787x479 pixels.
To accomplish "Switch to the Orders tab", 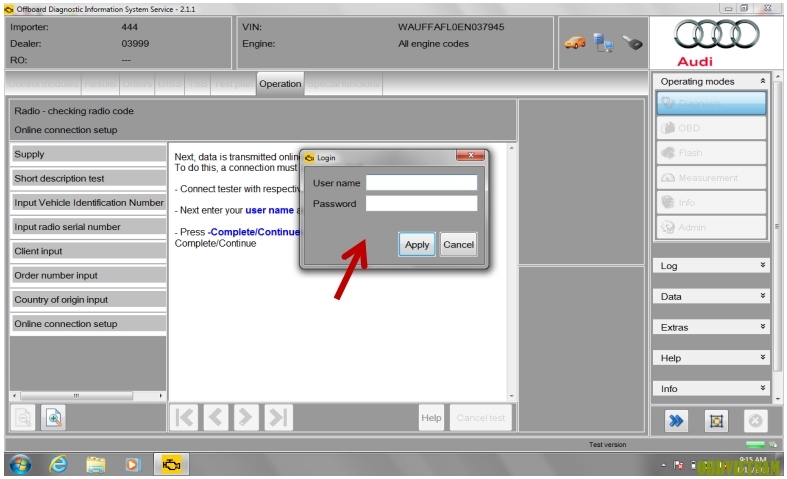I will 137,84.
